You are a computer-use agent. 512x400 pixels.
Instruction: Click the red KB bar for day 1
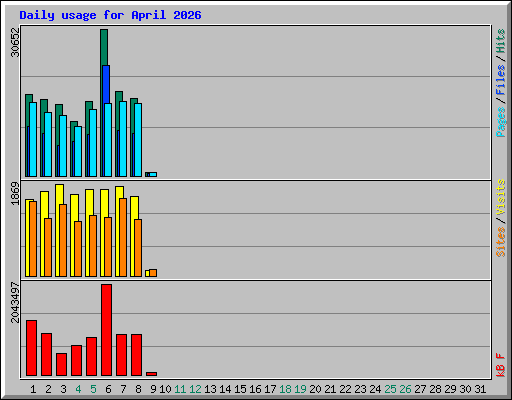click(32, 348)
